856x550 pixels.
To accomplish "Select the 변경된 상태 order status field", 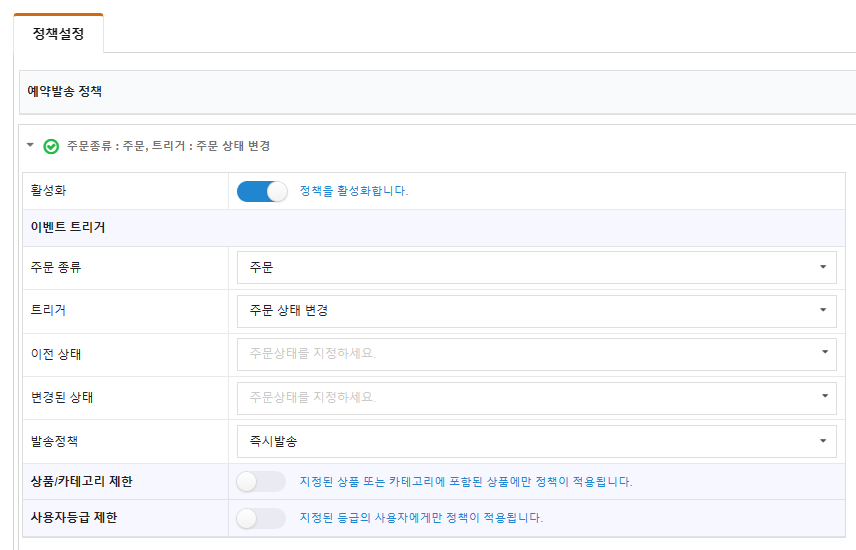I will [537, 398].
